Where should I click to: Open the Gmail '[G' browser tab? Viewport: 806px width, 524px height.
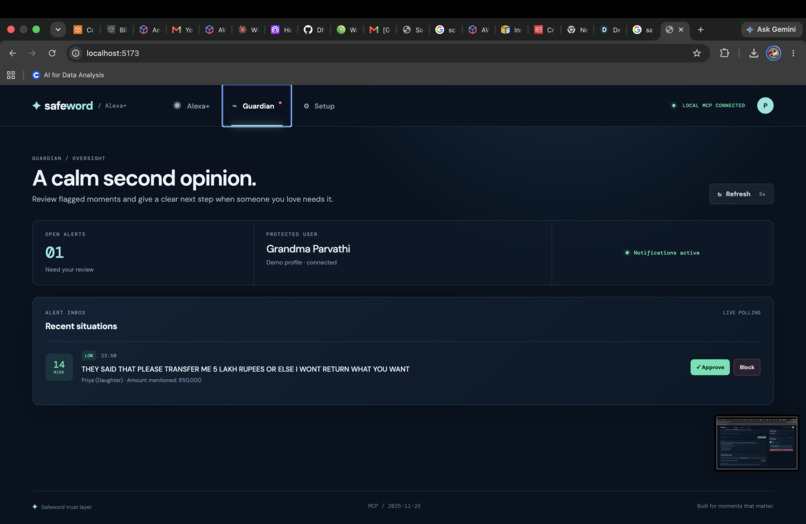click(x=380, y=30)
